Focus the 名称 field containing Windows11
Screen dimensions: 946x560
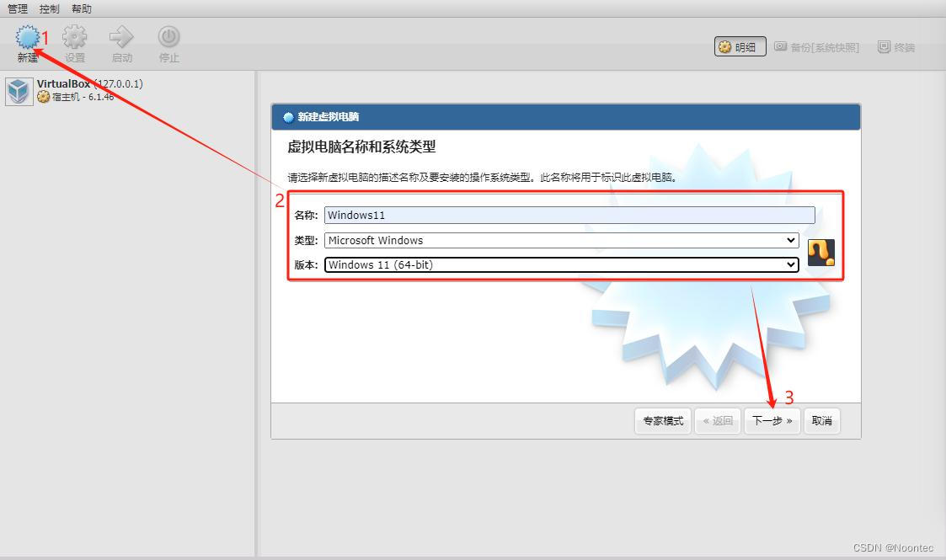pyautogui.click(x=569, y=216)
